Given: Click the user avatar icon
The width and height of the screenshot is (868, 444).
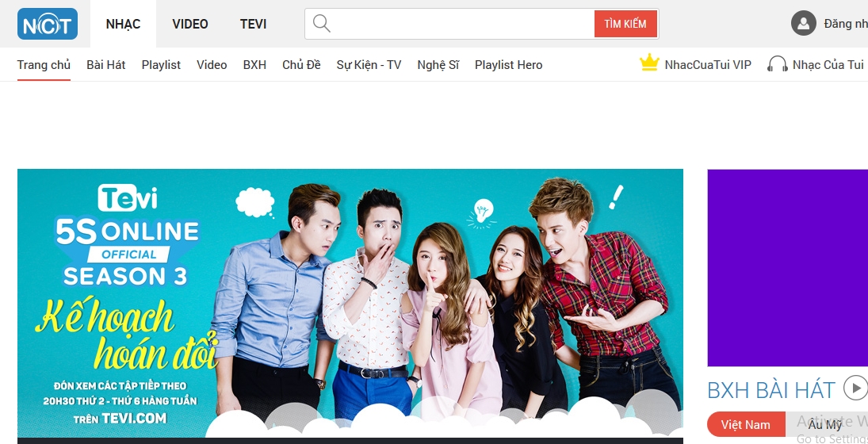Looking at the screenshot, I should coord(803,24).
